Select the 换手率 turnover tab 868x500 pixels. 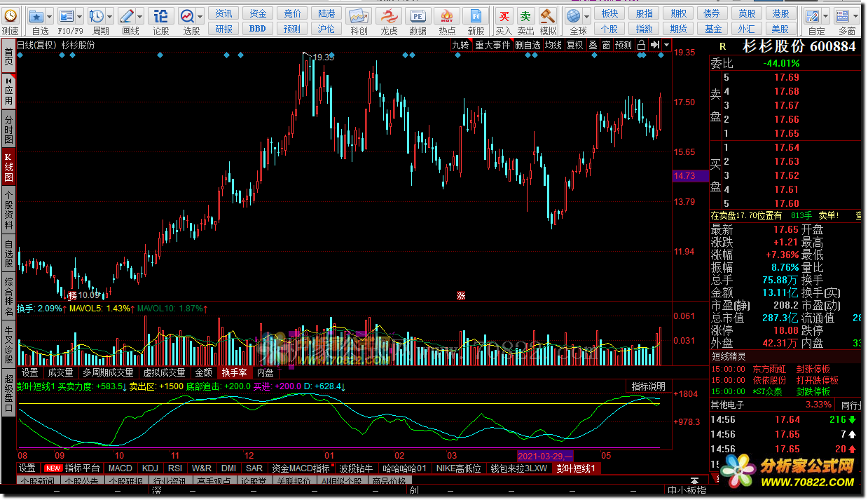[x=234, y=372]
